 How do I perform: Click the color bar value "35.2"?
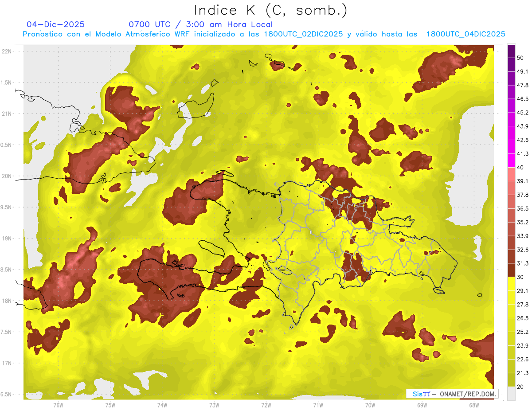click(523, 222)
